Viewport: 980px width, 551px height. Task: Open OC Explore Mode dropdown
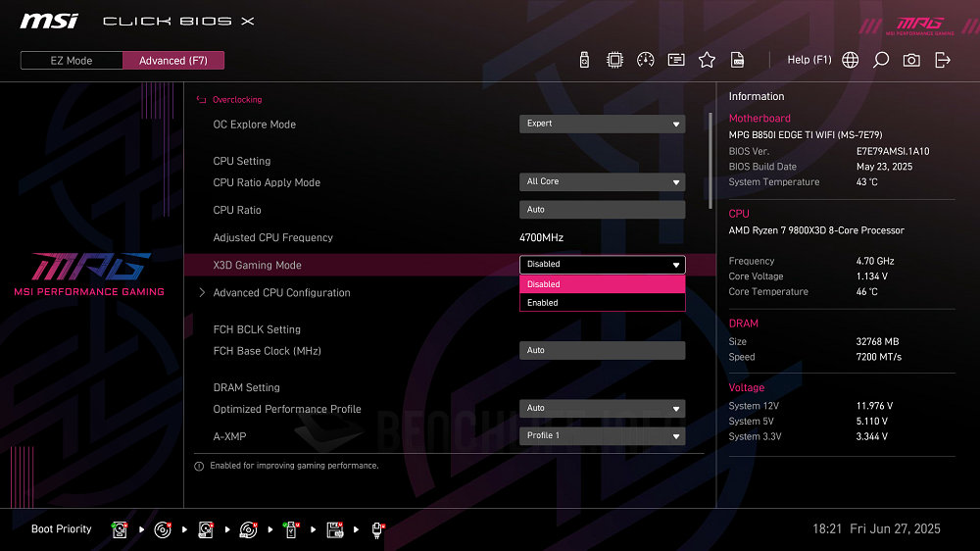point(602,124)
